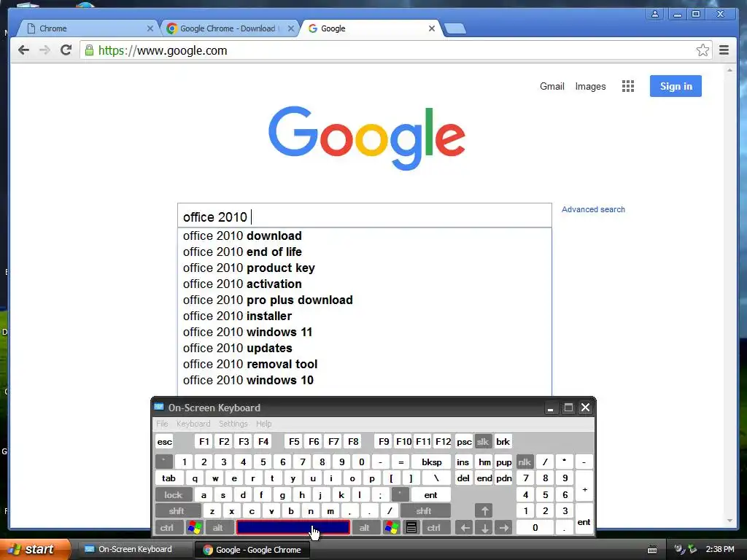
Task: Click the highlighted space bar key
Action: point(293,528)
